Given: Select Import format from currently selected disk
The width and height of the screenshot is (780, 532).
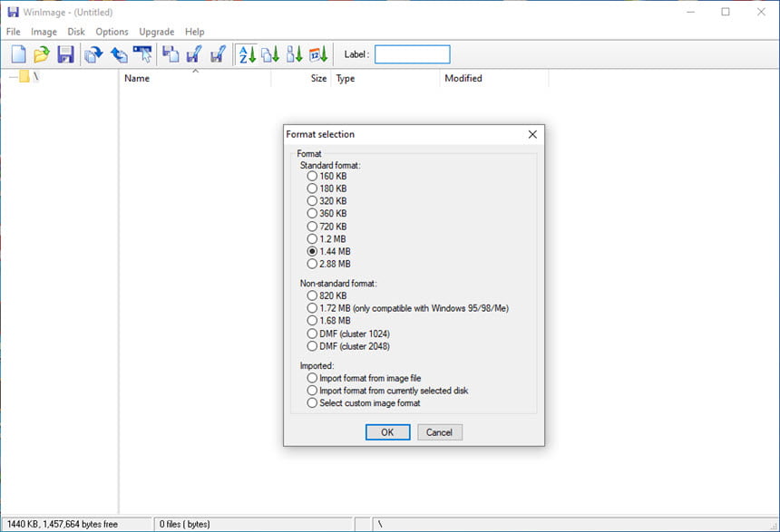Looking at the screenshot, I should 387,391.
